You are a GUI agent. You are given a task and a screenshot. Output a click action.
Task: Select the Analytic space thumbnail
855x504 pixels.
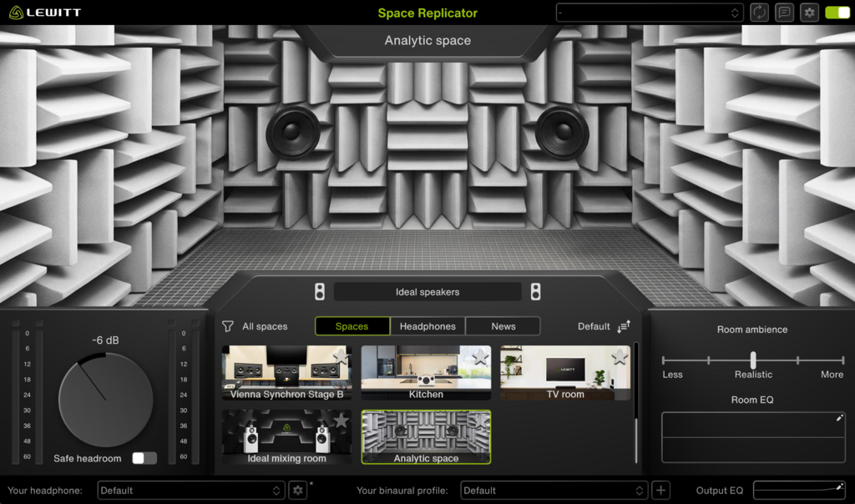(426, 437)
